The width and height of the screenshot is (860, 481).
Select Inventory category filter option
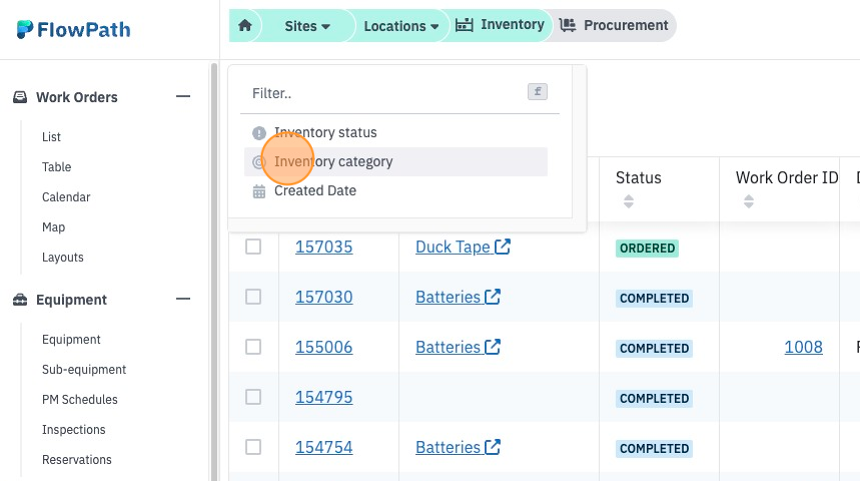[x=395, y=162]
